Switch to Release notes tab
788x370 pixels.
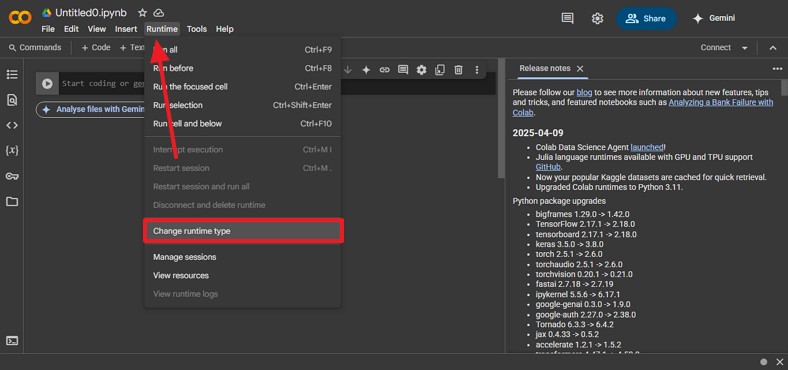pos(545,68)
